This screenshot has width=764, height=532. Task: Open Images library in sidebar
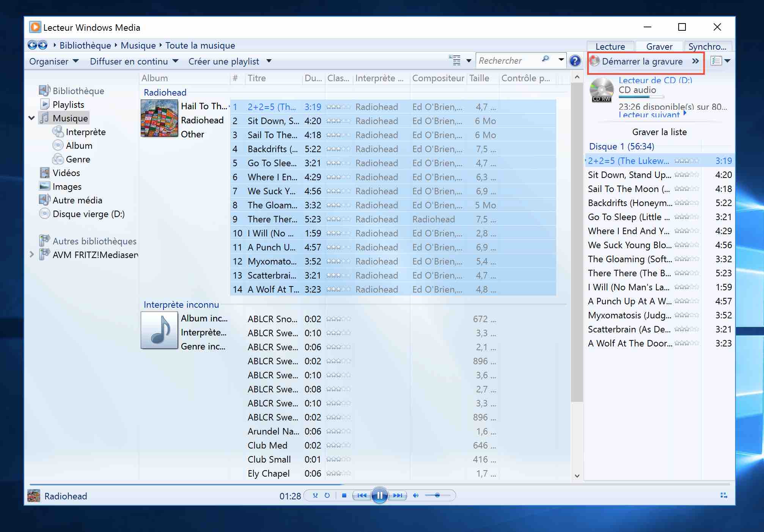(x=67, y=186)
